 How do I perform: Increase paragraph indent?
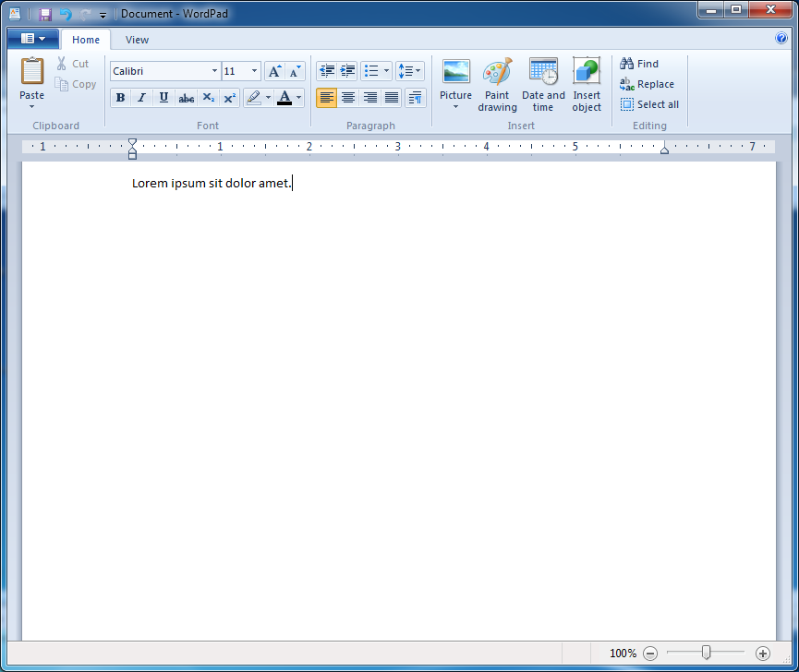click(x=347, y=71)
